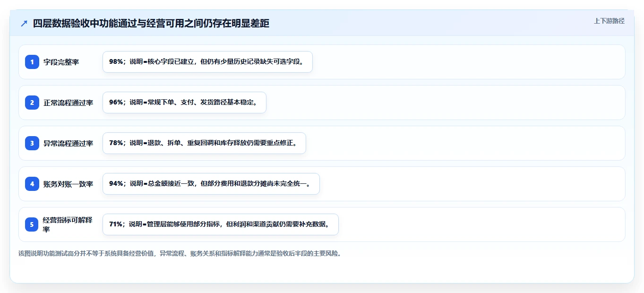Click the number 4 badge for 账务对账一致率
This screenshot has height=293, width=644.
(x=32, y=184)
